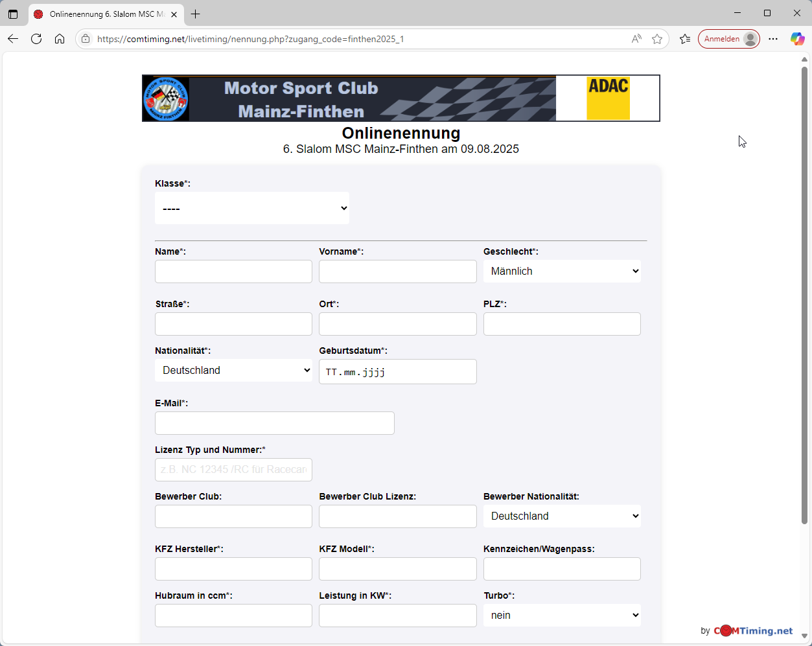This screenshot has width=812, height=646.
Task: Open the Turbo dropdown showing nein
Action: [x=562, y=615]
